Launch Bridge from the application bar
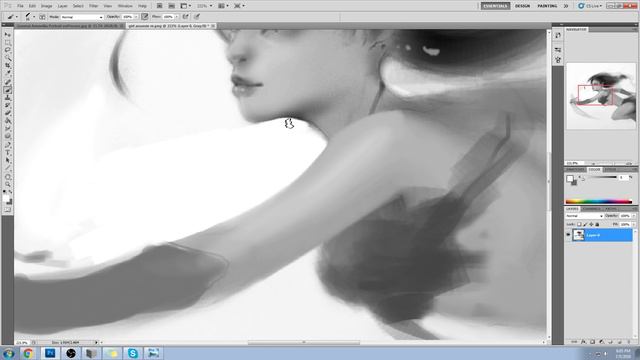Screen dimensions: 640x360 pos(160,6)
